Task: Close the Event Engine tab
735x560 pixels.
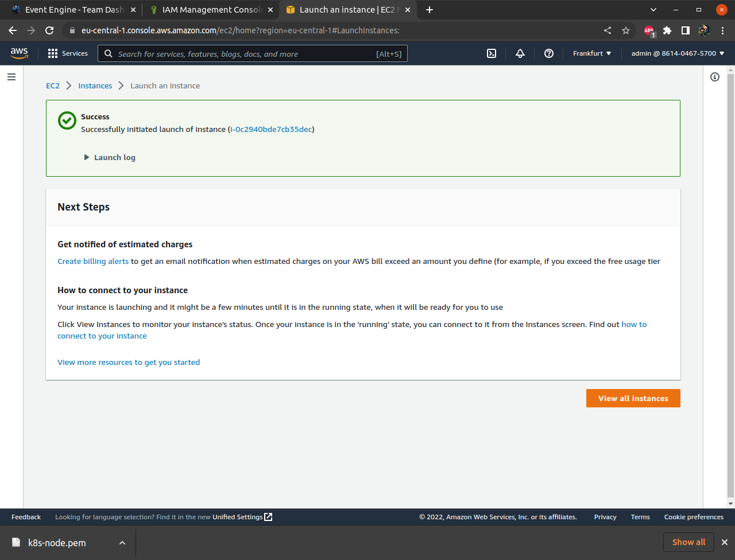Action: coord(133,10)
